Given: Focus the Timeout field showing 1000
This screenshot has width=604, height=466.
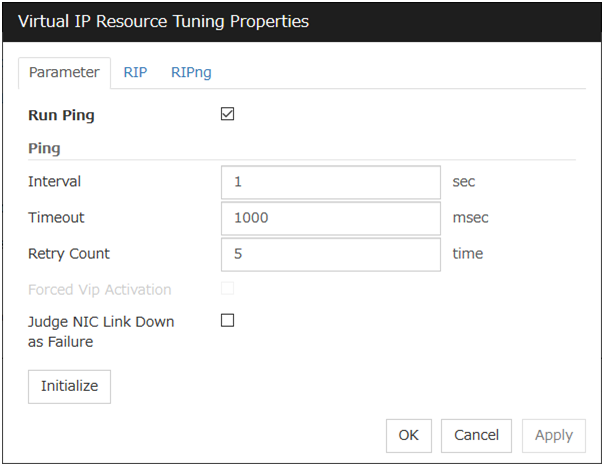Looking at the screenshot, I should (x=330, y=217).
